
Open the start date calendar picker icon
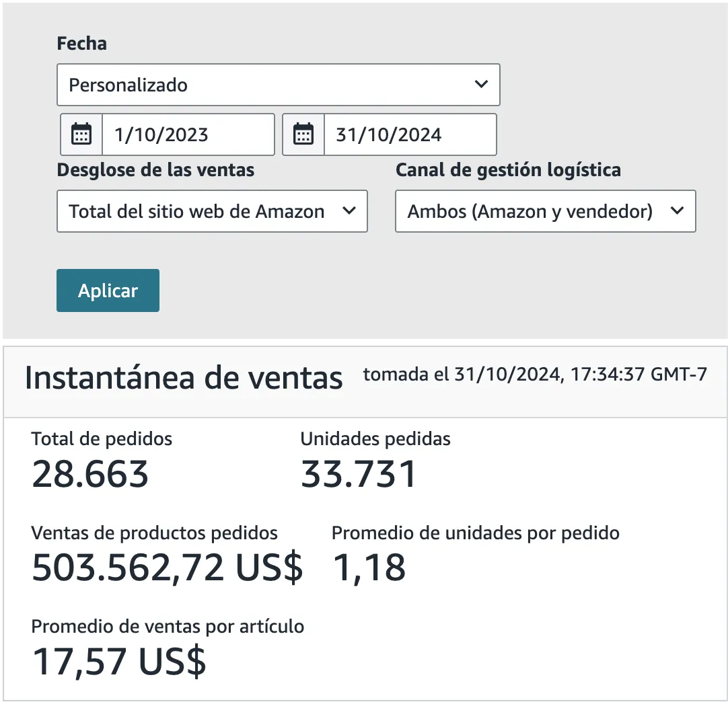pyautogui.click(x=81, y=134)
